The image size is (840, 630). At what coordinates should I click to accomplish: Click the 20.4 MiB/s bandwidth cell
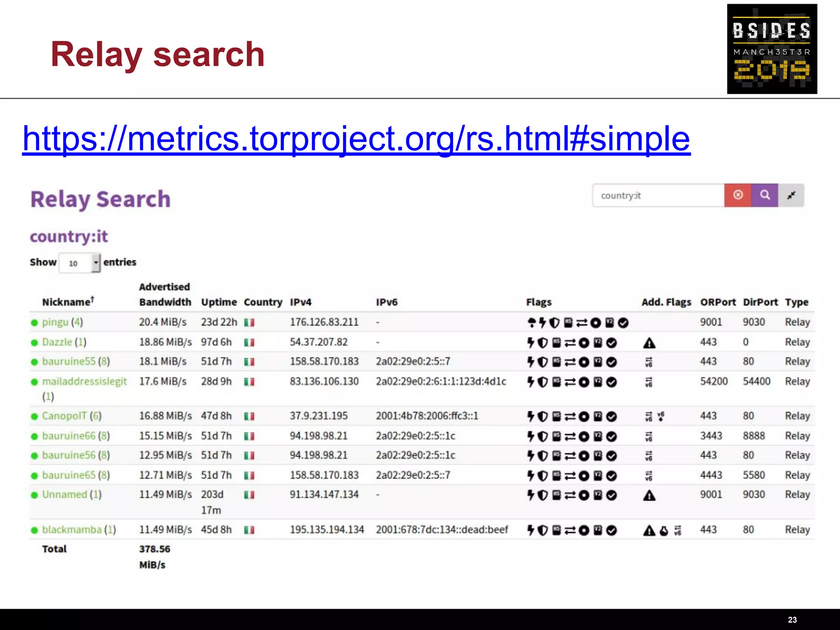click(x=163, y=322)
